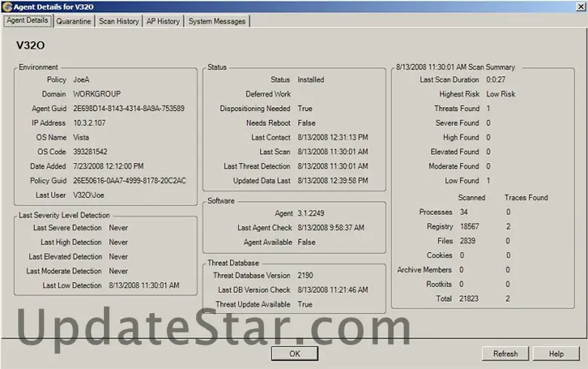The width and height of the screenshot is (588, 369).
Task: Click the Last Severe Detection value Never
Action: tap(118, 228)
